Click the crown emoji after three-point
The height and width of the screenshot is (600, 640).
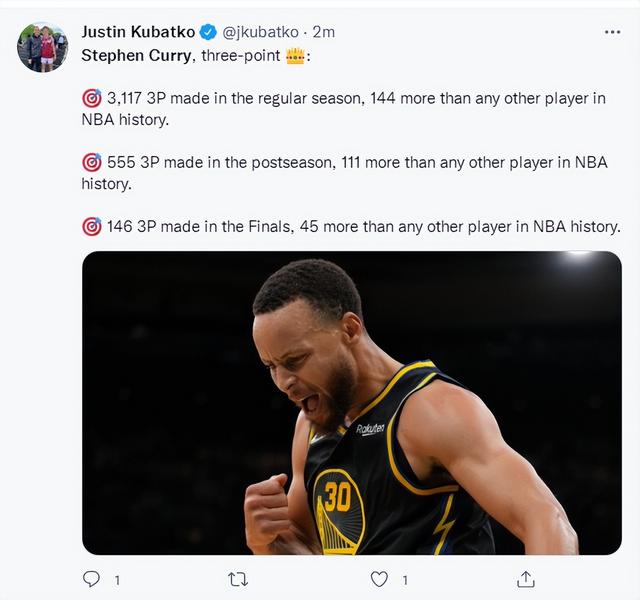pos(294,56)
